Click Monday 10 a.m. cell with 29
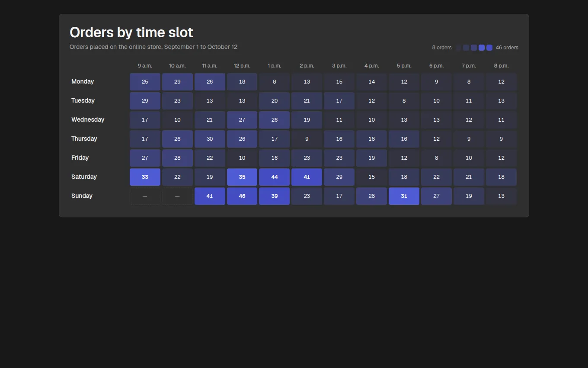This screenshot has height=368, width=588. [x=177, y=82]
